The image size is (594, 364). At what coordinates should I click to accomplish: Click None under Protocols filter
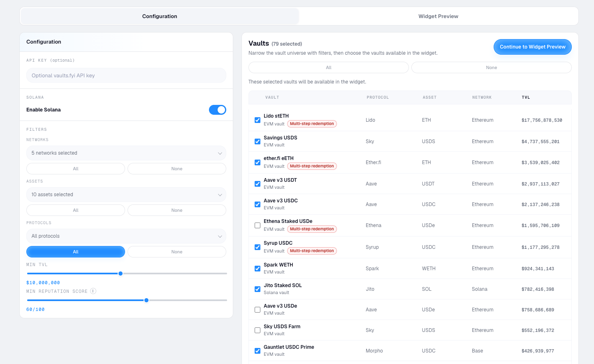coord(177,252)
